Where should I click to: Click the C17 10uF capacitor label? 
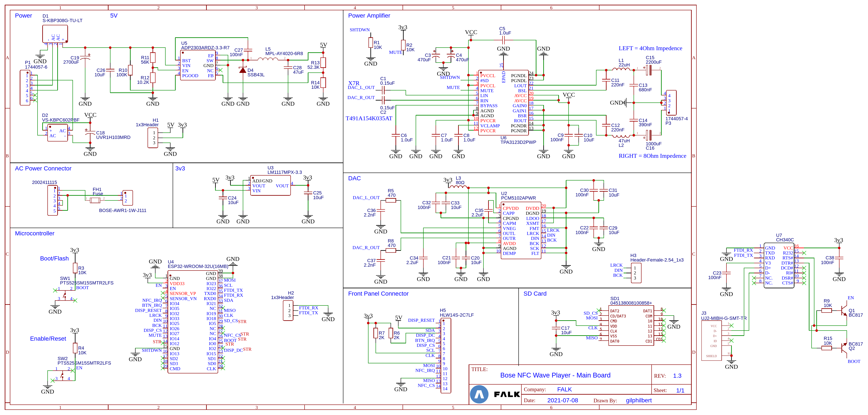(566, 331)
